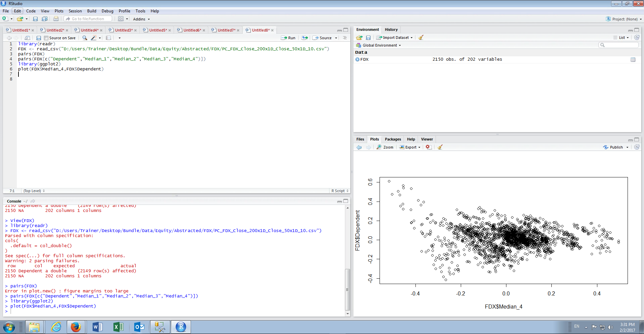Screen dimensions: 644x334
Task: Open R Script file type selector
Action: pyautogui.click(x=340, y=191)
